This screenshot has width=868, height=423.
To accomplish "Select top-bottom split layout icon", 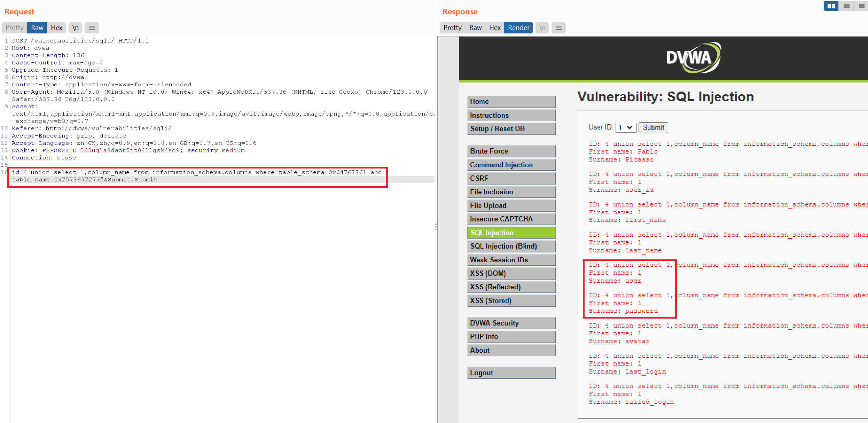I will [846, 6].
